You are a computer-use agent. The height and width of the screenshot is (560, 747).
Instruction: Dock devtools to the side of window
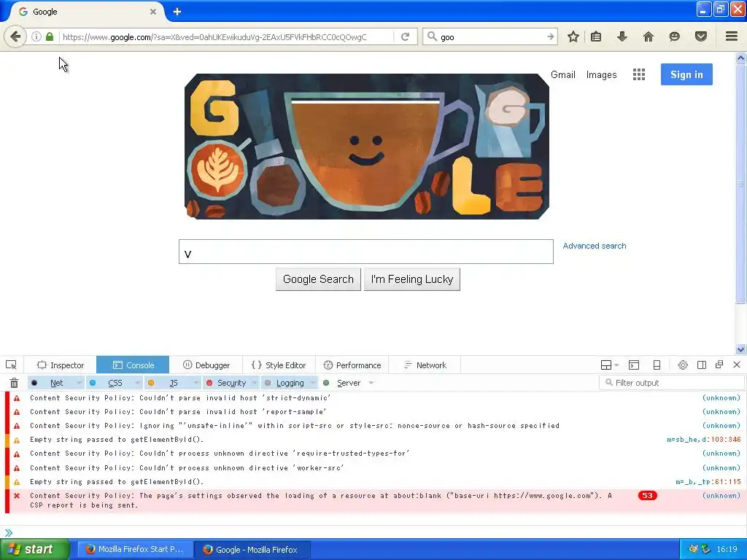tap(701, 365)
